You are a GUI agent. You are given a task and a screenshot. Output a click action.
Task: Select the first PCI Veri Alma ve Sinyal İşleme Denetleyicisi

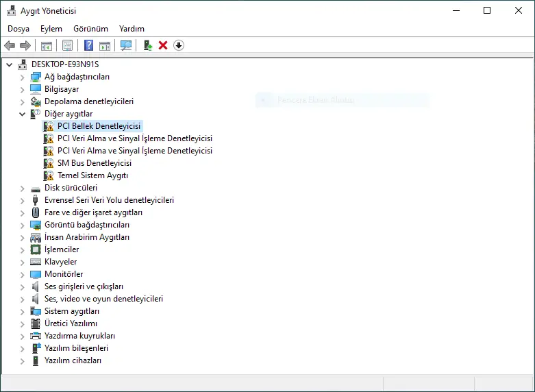click(135, 138)
